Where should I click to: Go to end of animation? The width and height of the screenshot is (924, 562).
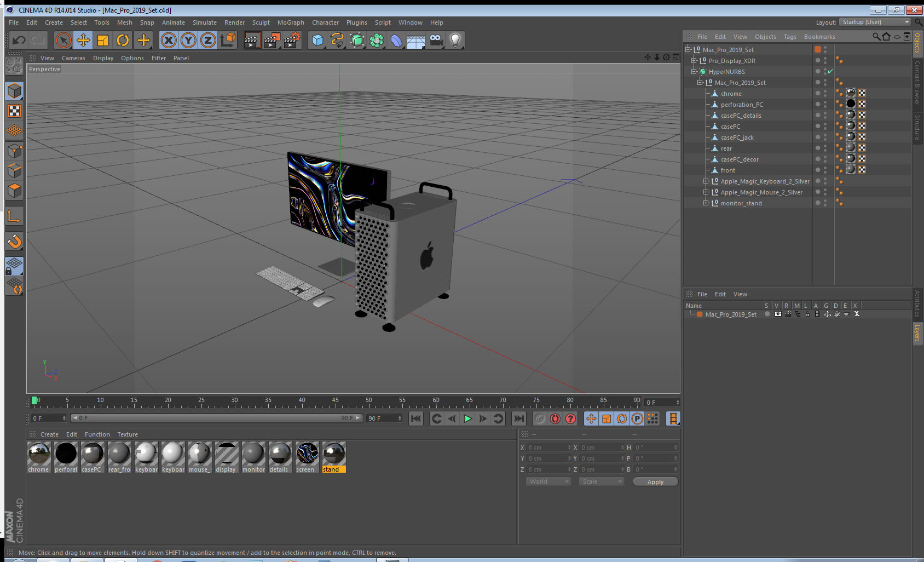click(518, 418)
